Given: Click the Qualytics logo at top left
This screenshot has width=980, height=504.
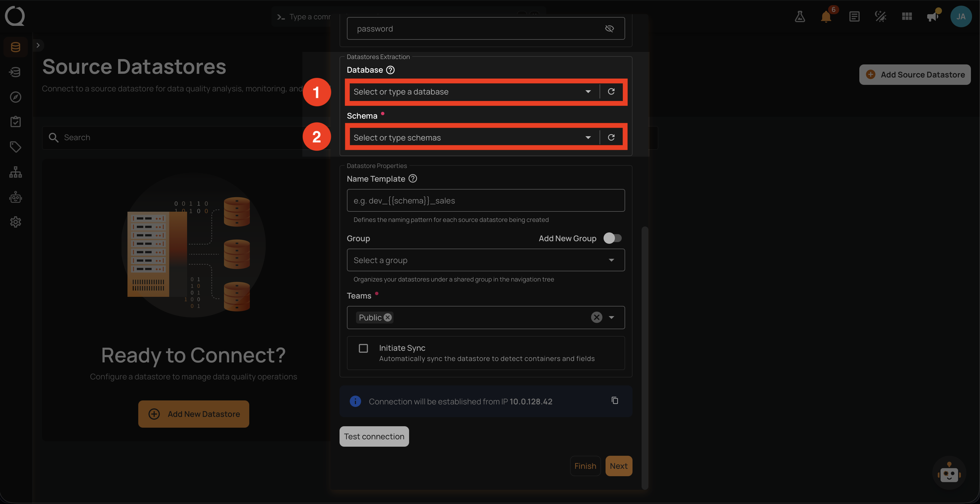Looking at the screenshot, I should [15, 16].
